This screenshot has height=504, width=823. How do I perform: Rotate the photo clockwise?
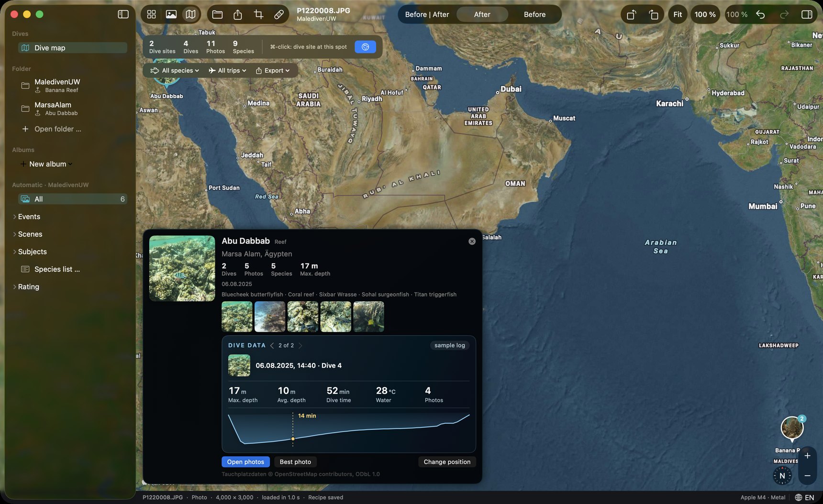(654, 14)
